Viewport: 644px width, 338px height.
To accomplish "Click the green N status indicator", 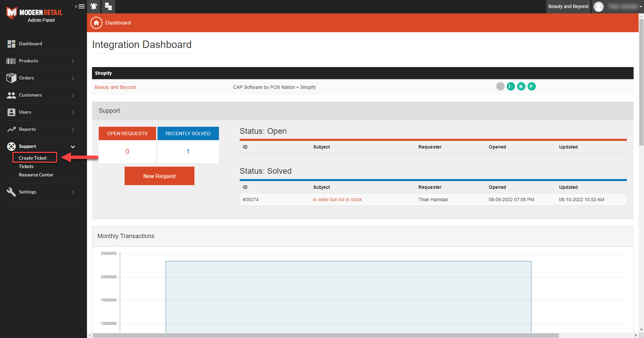I will point(521,86).
